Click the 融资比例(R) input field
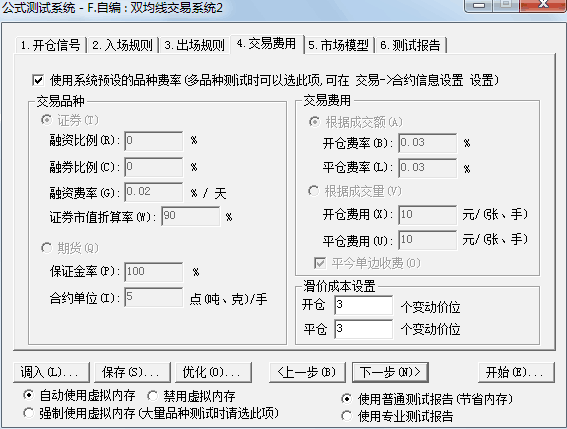This screenshot has height=429, width=567. tap(154, 141)
